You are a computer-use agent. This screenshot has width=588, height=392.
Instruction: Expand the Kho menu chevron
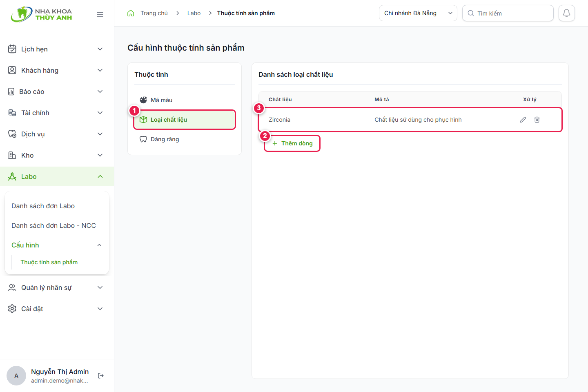[x=100, y=155]
